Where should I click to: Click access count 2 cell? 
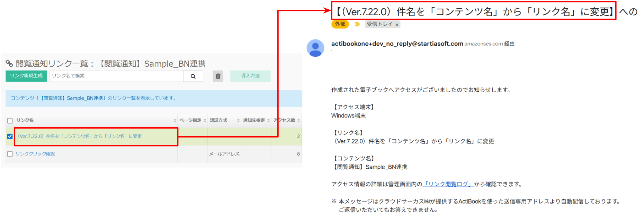[x=286, y=137]
